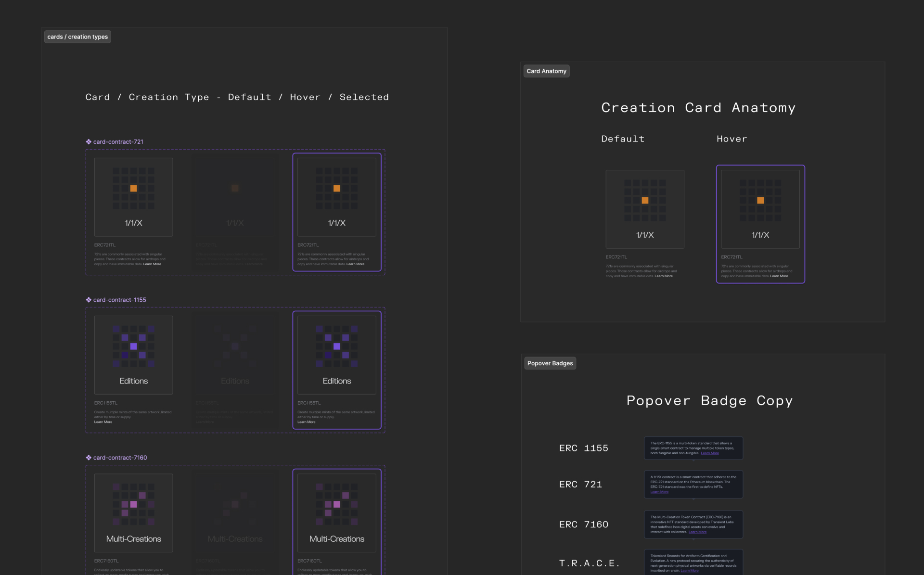This screenshot has width=924, height=575.
Task: Click the orange pixel in Anatomy Hover card
Action: 760,201
